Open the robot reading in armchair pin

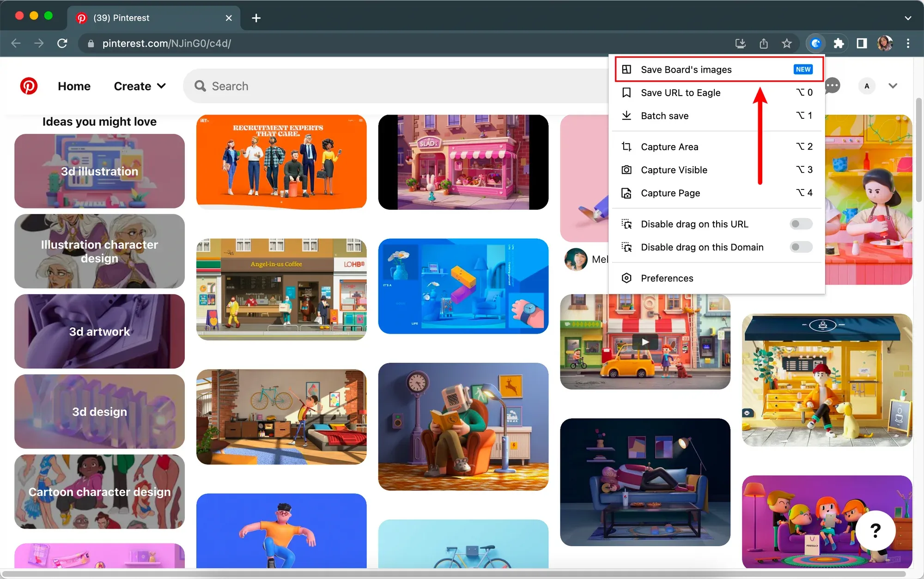pos(463,427)
